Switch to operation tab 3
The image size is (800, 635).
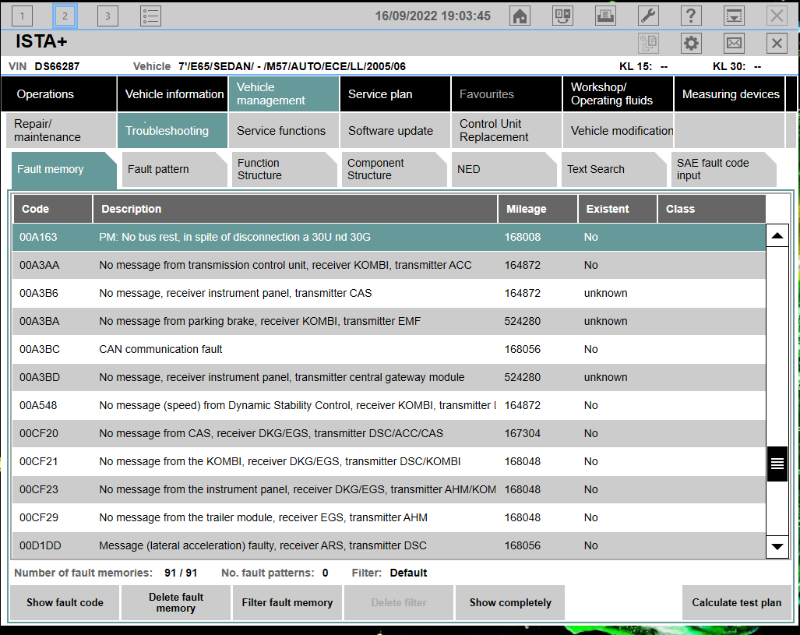[108, 16]
